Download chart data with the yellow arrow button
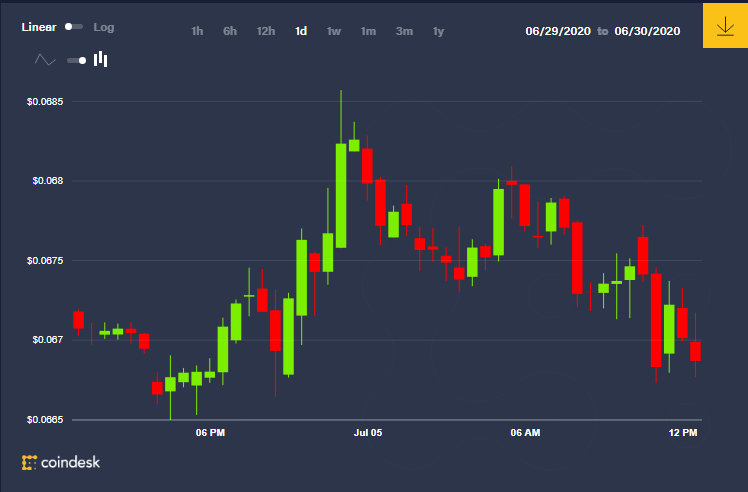The width and height of the screenshot is (748, 492). (x=725, y=25)
